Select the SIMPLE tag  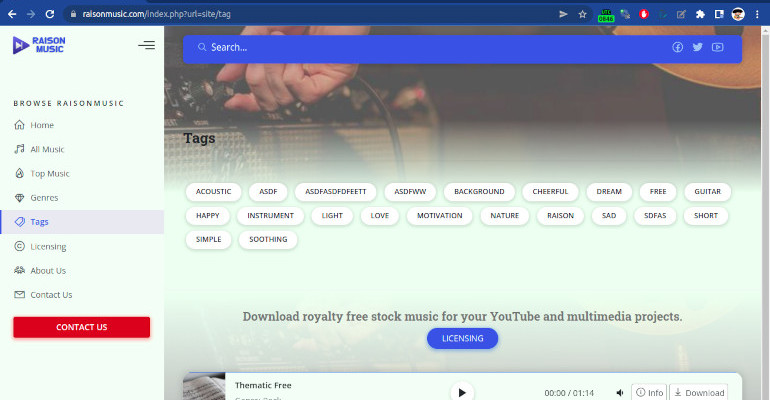click(209, 239)
